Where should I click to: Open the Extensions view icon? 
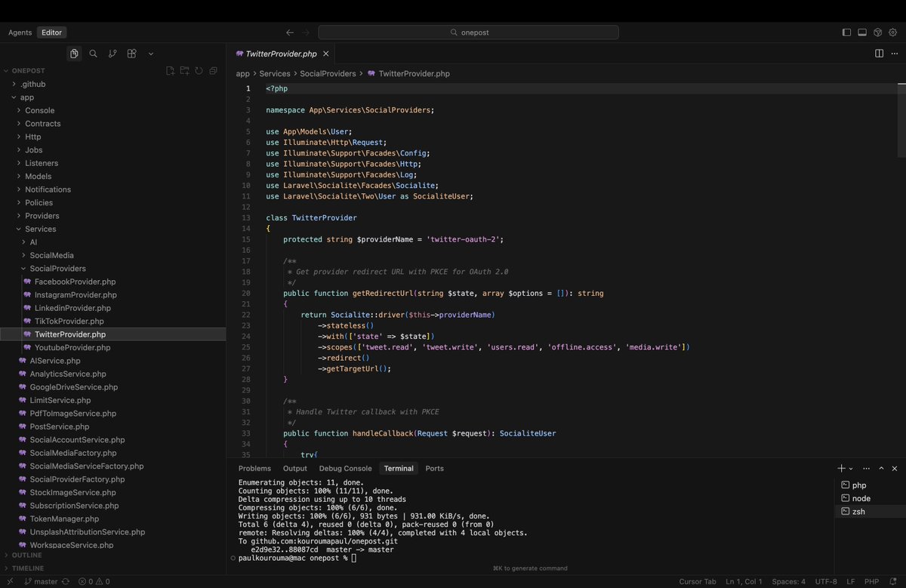click(131, 54)
